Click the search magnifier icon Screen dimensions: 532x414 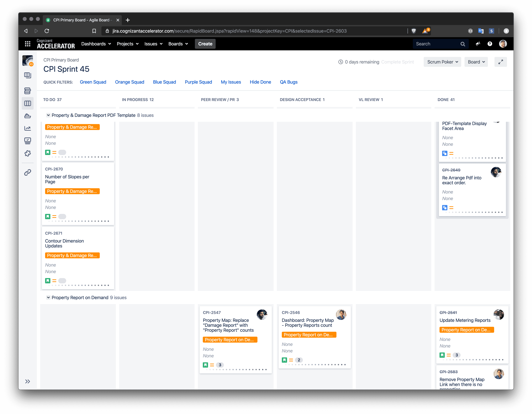[x=463, y=44]
